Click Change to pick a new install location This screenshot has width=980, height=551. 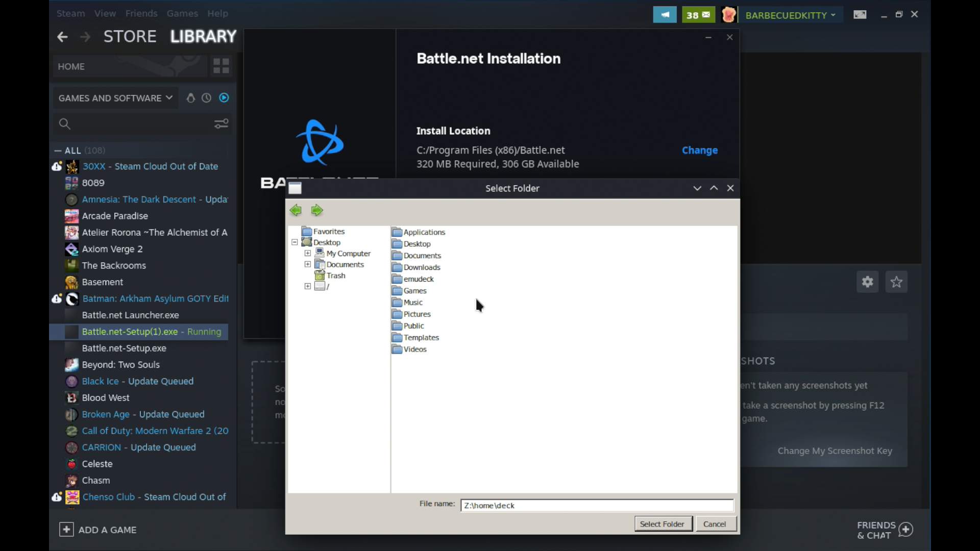[x=699, y=150]
